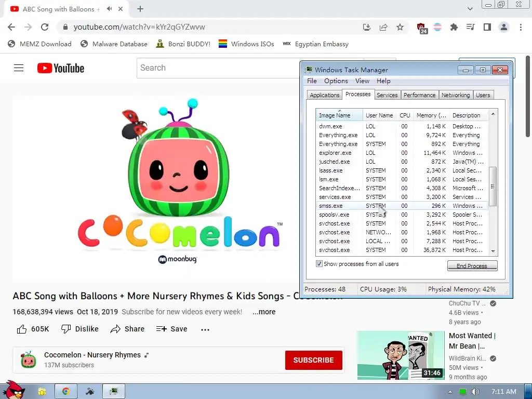Screen dimensions: 532x399
Task: Click the browser forward arrow
Action: 28,27
